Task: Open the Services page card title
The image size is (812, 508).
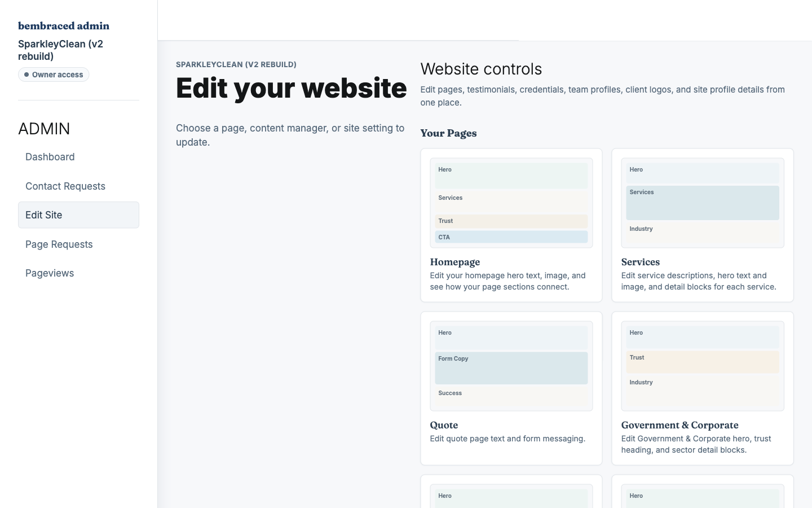Action: [641, 262]
